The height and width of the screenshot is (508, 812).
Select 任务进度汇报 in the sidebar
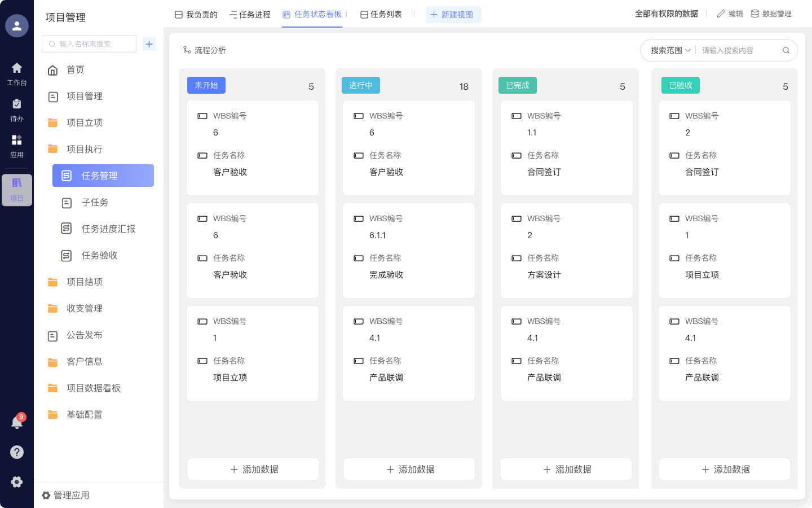(x=108, y=229)
